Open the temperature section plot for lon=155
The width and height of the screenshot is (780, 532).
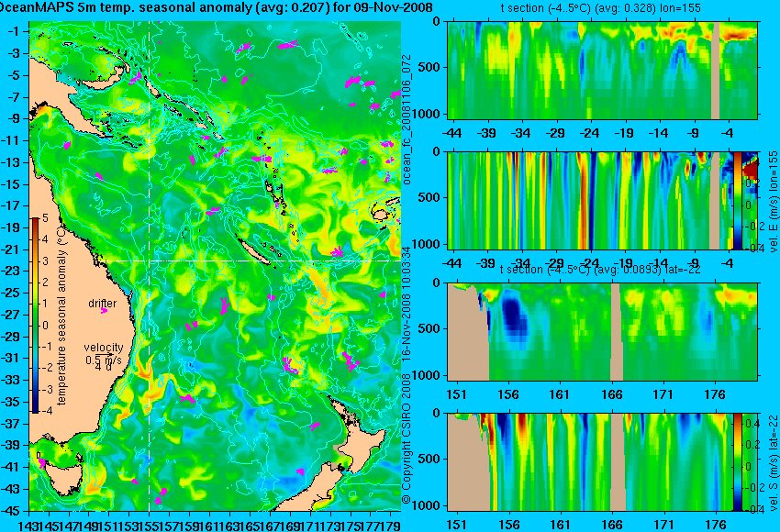tap(602, 70)
